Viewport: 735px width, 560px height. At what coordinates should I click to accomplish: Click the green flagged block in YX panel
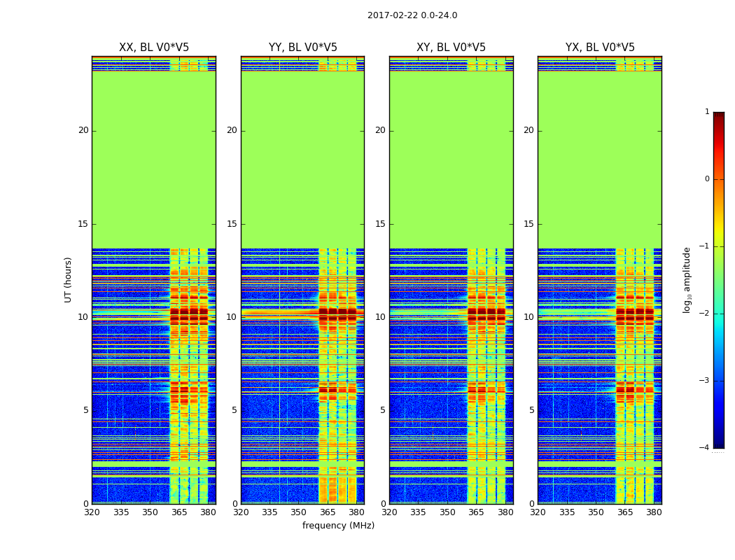600,161
